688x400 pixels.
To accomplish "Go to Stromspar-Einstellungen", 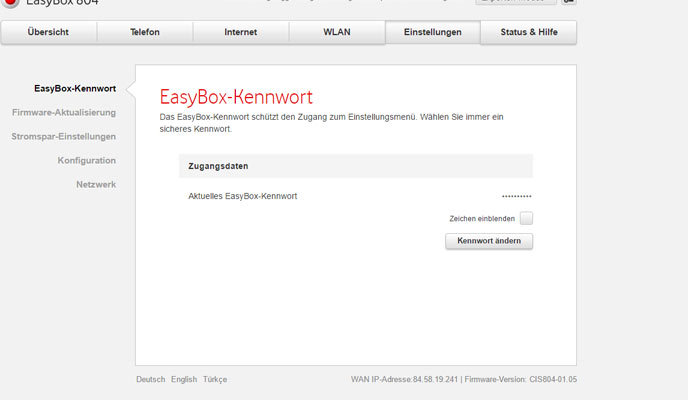I will (65, 137).
